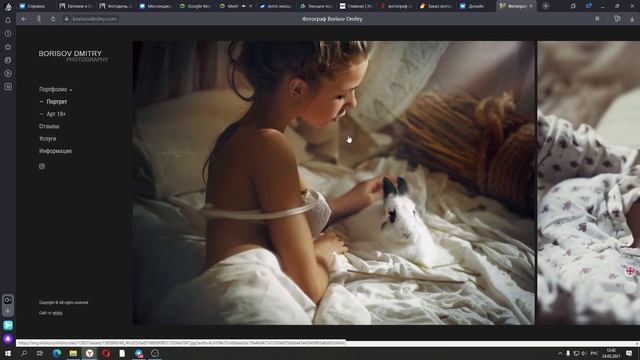
Task: Open the Услуги page link
Action: pyautogui.click(x=47, y=139)
